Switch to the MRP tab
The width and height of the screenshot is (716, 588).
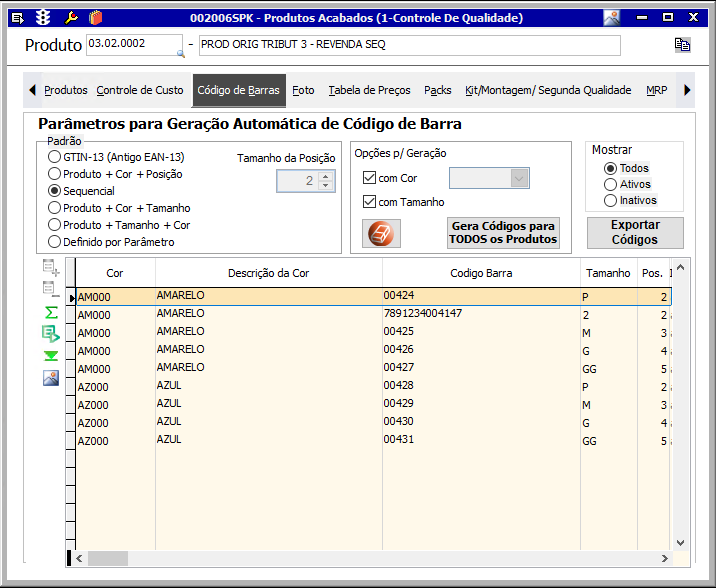point(657,90)
